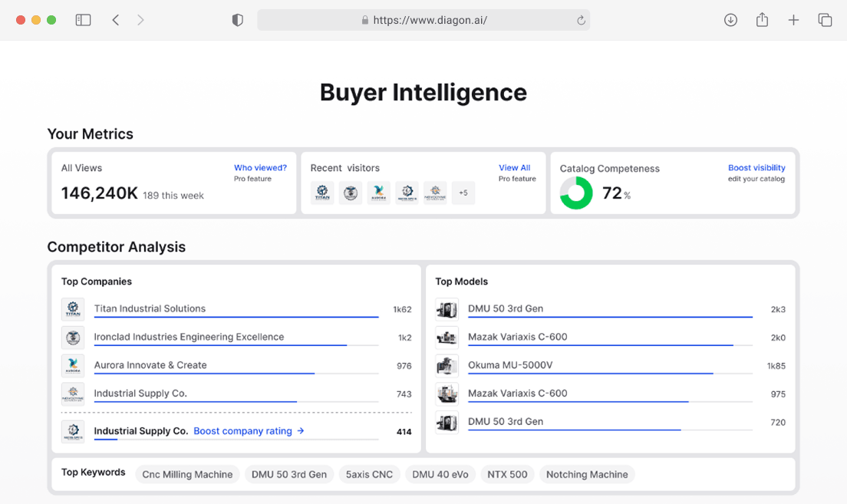The image size is (847, 504).
Task: Open Titan Industrial Solutions logo icon
Action: pos(73,309)
